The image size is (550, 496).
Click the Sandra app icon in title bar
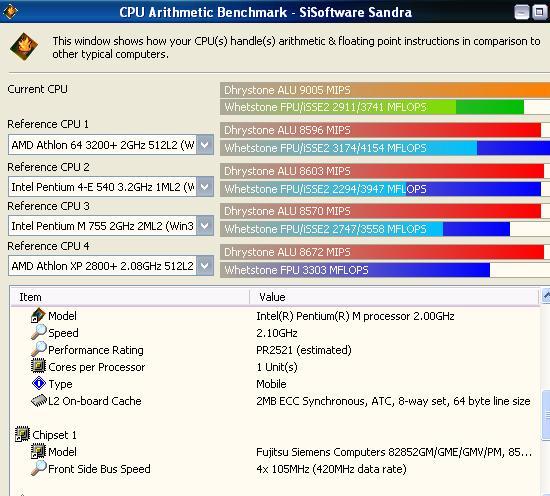[10, 12]
